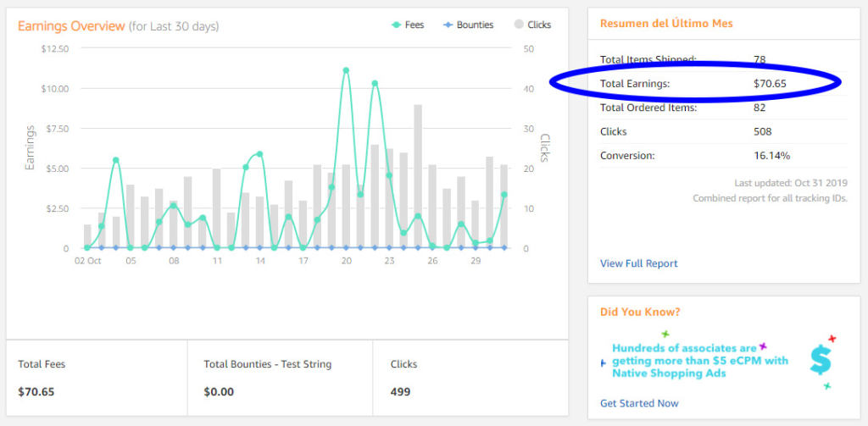Toggle the Bounties series in chart legend
Image resolution: width=868 pixels, height=426 pixels.
click(468, 25)
